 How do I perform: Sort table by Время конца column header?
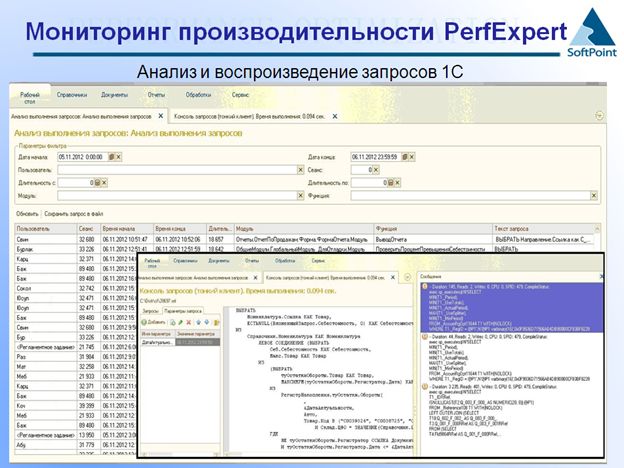(x=180, y=229)
